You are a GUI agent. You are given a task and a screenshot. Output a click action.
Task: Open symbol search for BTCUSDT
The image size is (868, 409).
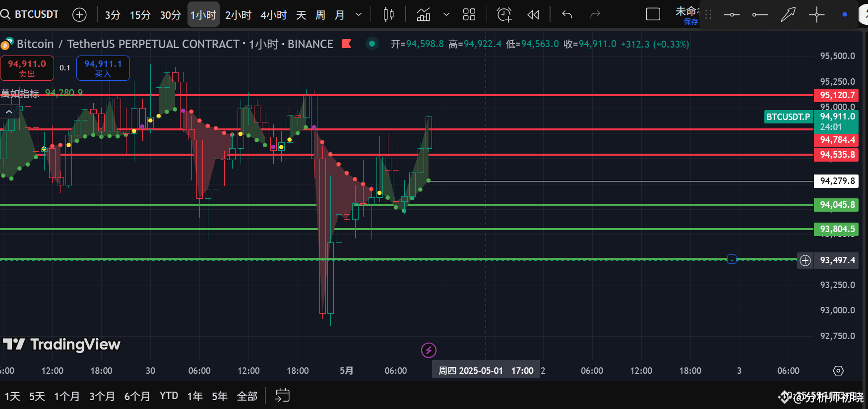pos(30,14)
